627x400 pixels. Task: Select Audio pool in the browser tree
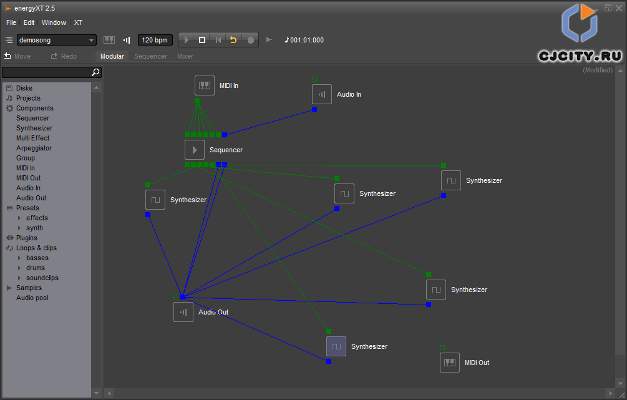[x=32, y=298]
